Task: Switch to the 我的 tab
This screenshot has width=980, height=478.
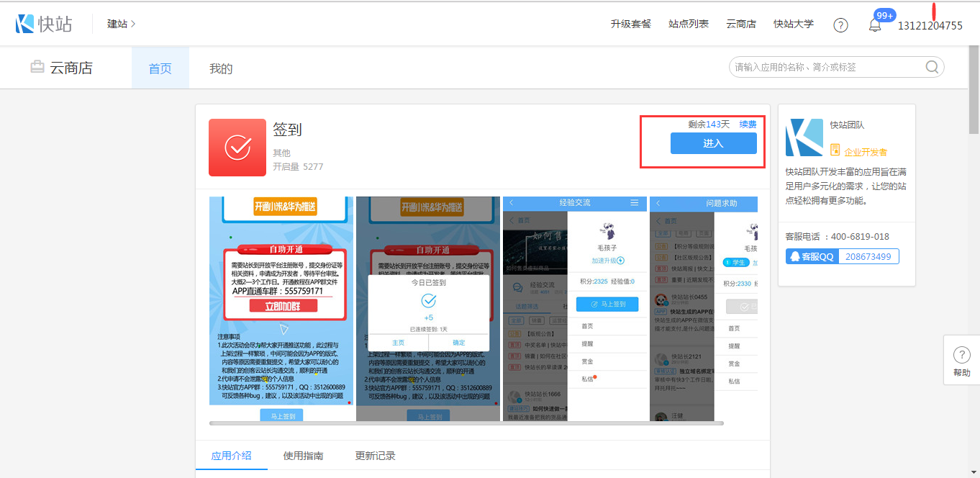Action: 221,68
